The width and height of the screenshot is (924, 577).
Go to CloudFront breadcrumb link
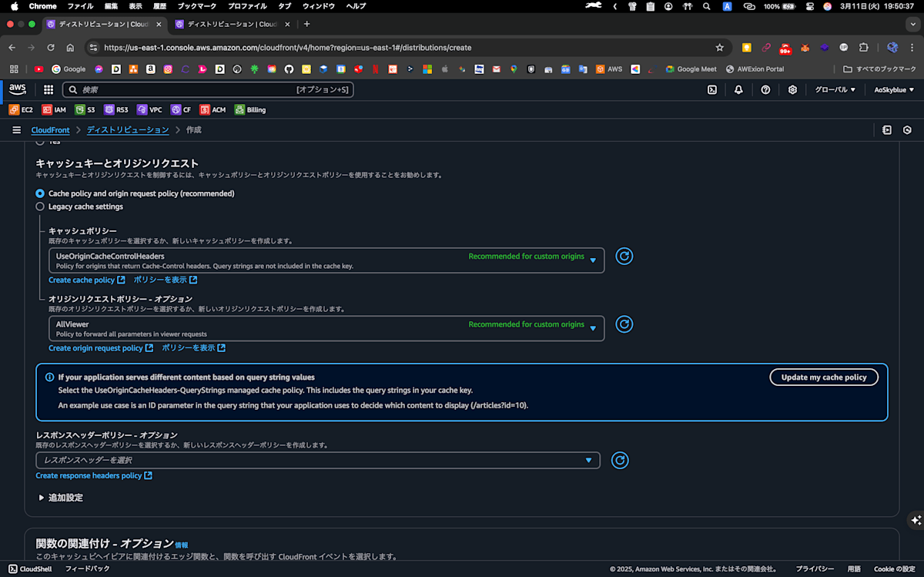[50, 130]
